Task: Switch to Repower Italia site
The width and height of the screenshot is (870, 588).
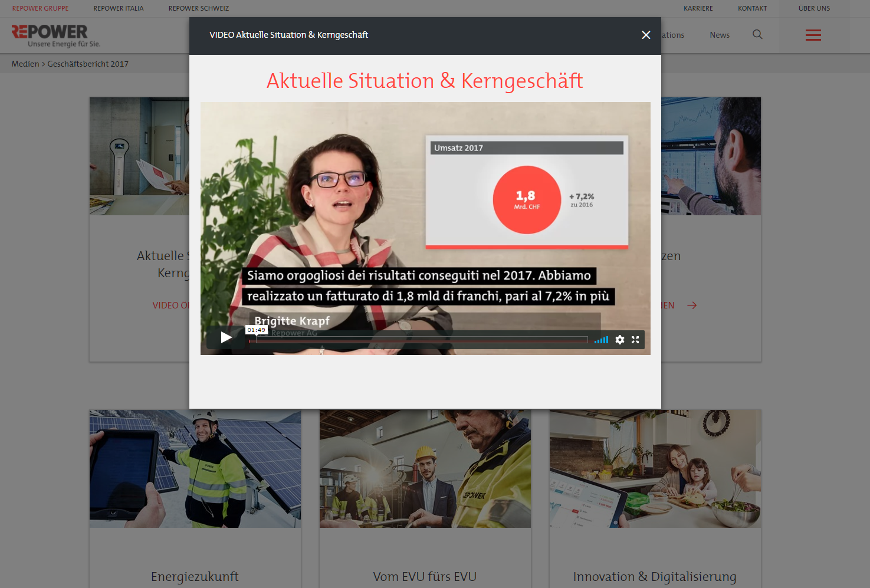Action: (119, 8)
